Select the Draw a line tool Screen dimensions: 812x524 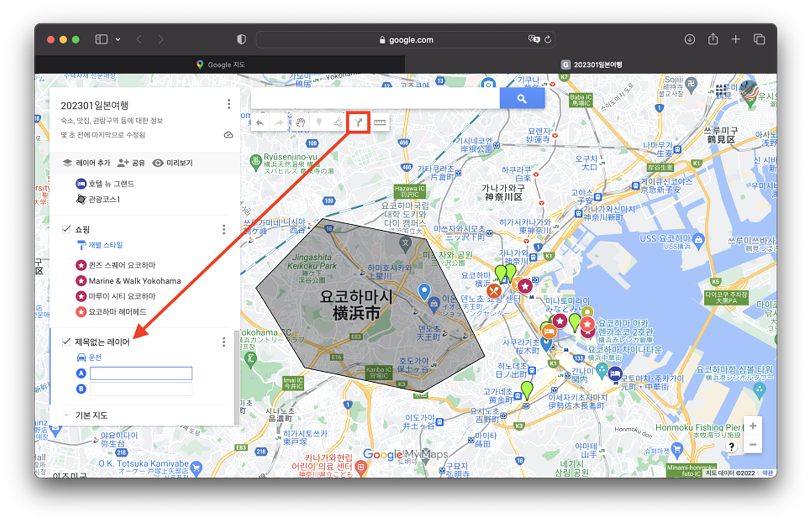click(x=338, y=123)
